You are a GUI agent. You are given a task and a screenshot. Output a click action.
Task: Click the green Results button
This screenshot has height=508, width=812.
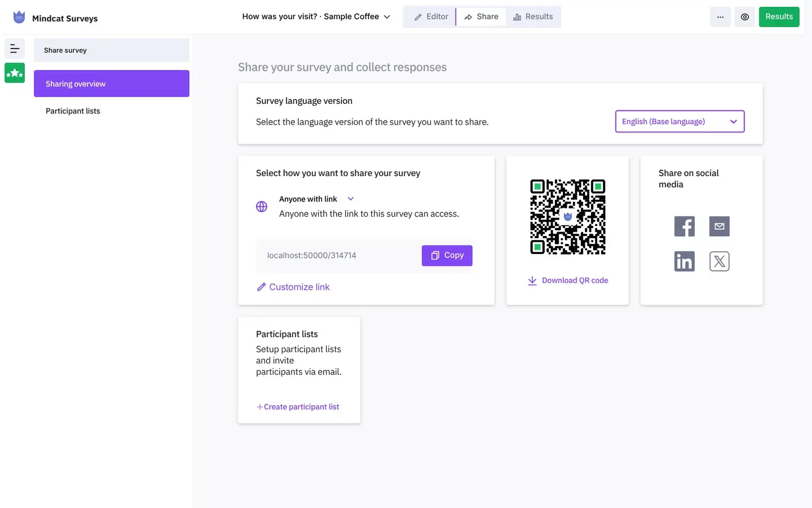click(x=779, y=17)
